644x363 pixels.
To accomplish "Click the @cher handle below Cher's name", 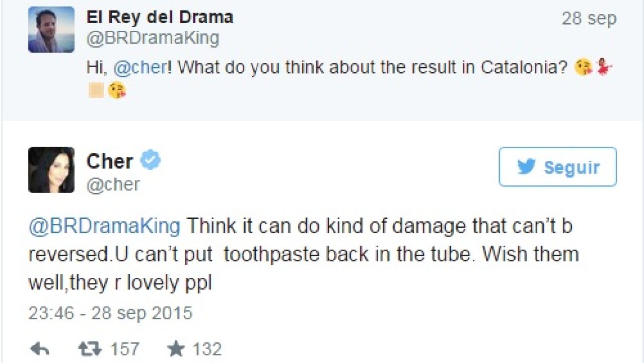I will (113, 185).
